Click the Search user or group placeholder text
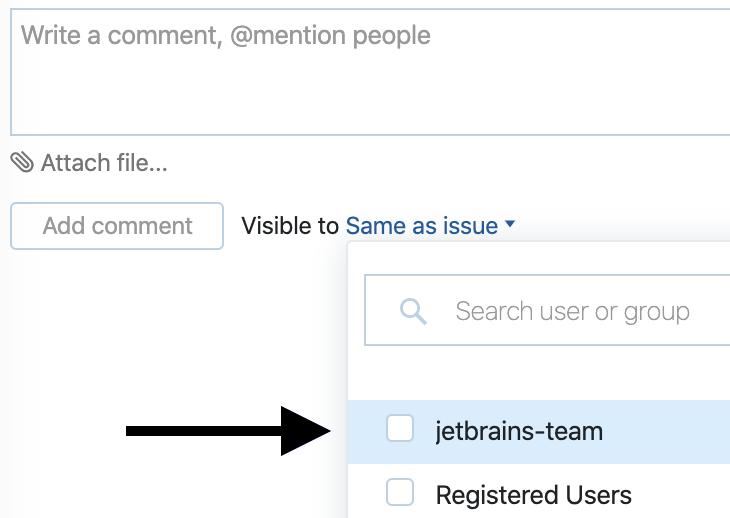 (572, 311)
